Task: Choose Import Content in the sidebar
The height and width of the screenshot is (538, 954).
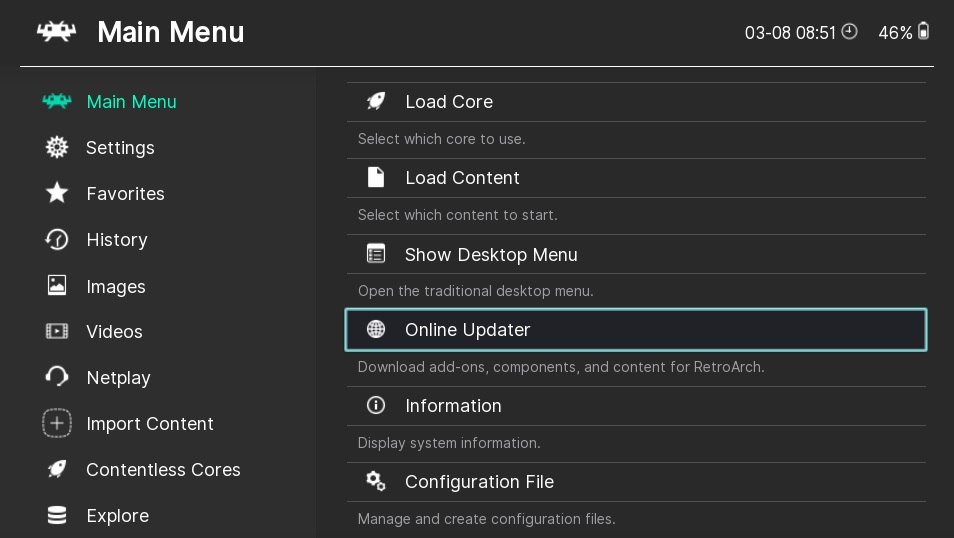Action: coord(150,424)
